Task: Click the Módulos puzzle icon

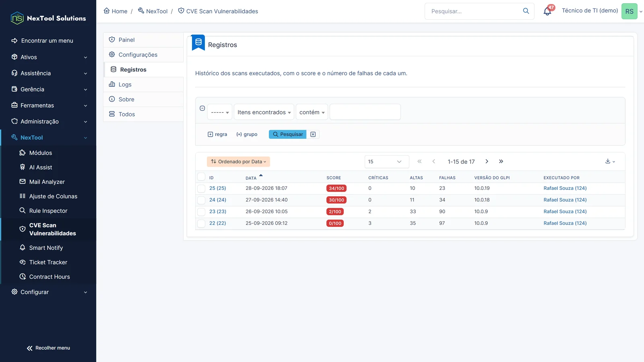Action: click(23, 153)
